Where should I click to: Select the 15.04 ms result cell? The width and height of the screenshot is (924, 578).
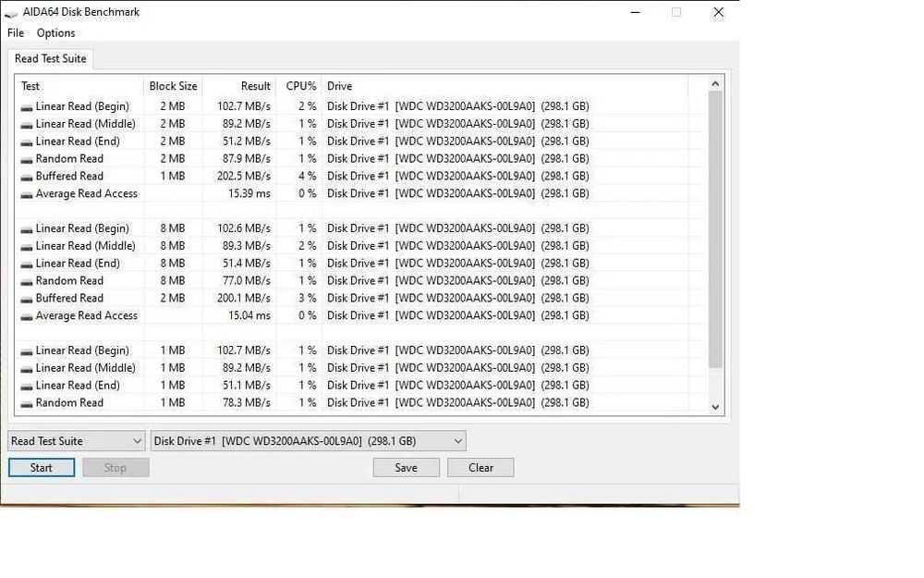(x=249, y=315)
